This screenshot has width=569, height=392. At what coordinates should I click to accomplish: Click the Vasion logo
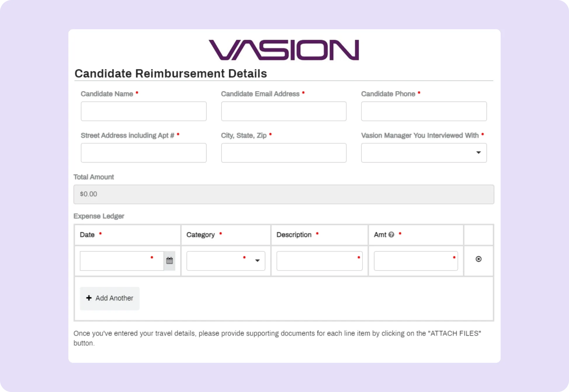pyautogui.click(x=284, y=50)
